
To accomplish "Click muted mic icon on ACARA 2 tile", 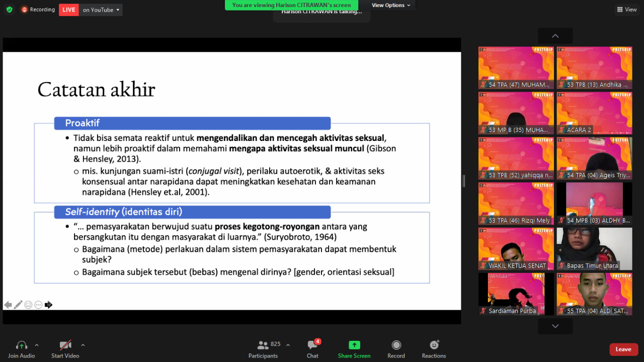I will point(562,130).
